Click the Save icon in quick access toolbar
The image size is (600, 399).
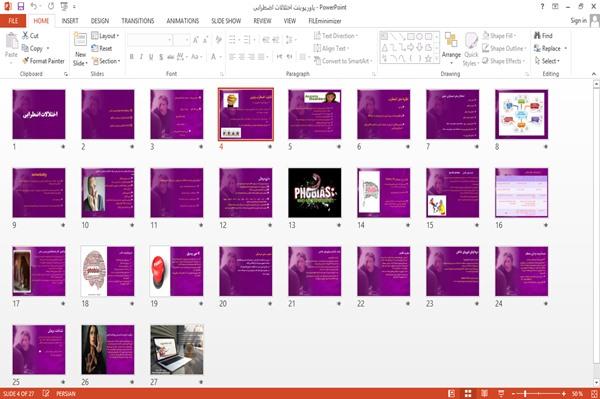(21, 7)
